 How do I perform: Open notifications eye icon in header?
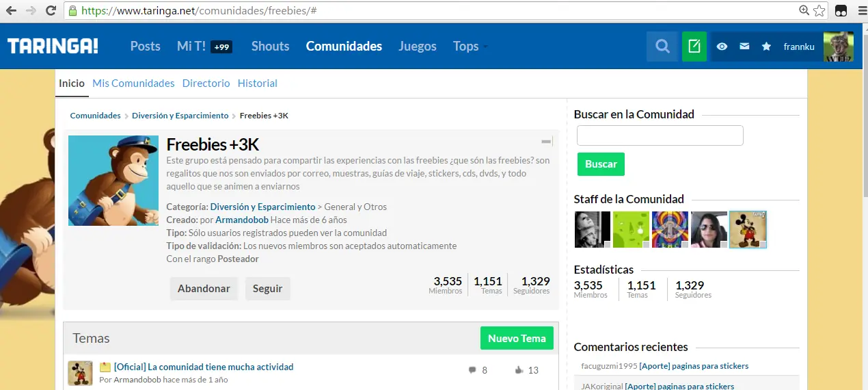tap(722, 47)
